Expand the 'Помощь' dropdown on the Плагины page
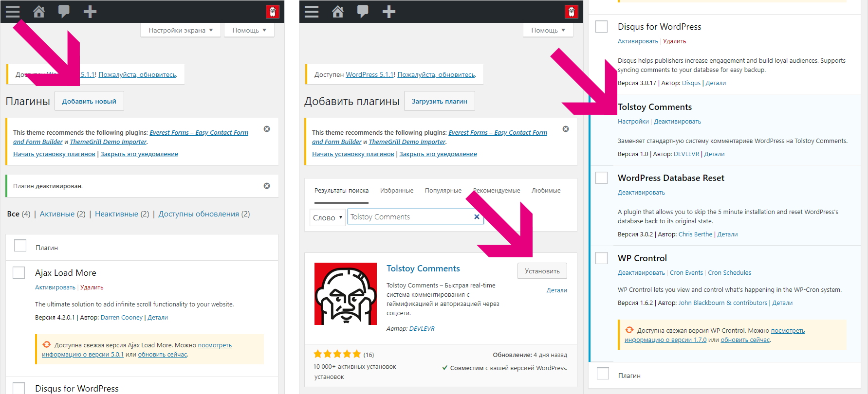 point(249,30)
